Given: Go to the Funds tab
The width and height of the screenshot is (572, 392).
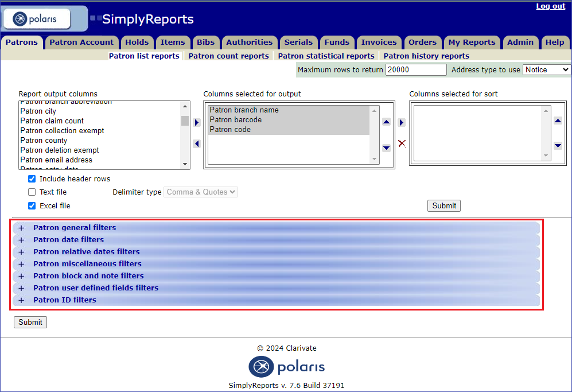Looking at the screenshot, I should (337, 42).
